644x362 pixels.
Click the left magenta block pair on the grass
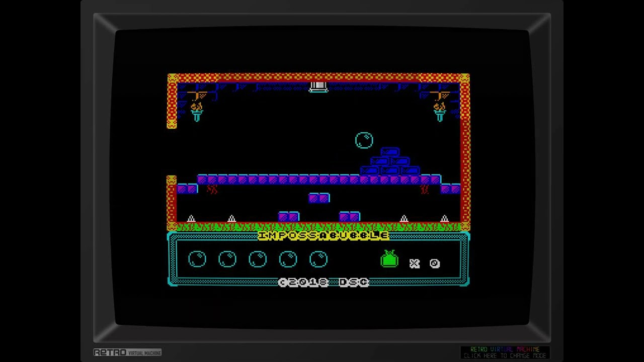coord(288,217)
